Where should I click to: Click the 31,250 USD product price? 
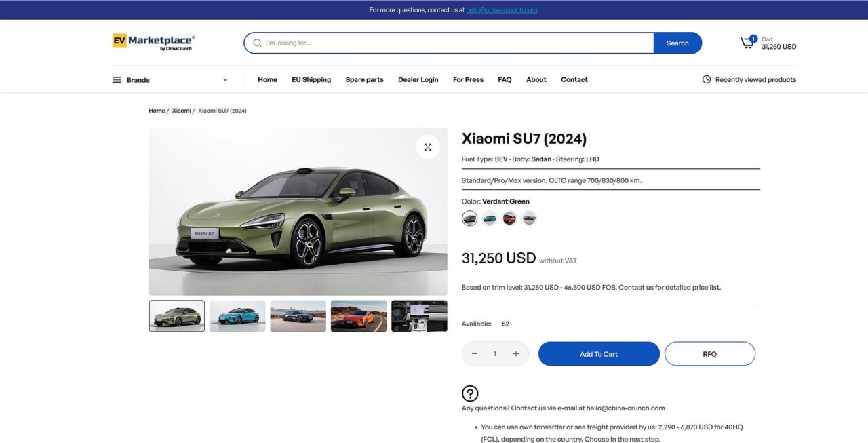click(x=499, y=258)
